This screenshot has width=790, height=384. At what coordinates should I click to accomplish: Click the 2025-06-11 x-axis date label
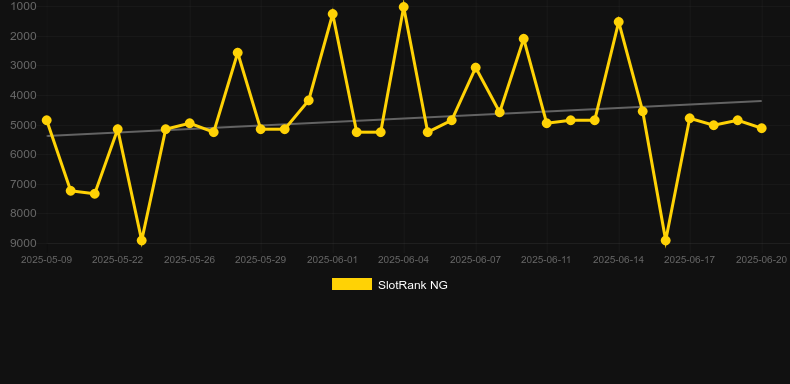pos(546,260)
